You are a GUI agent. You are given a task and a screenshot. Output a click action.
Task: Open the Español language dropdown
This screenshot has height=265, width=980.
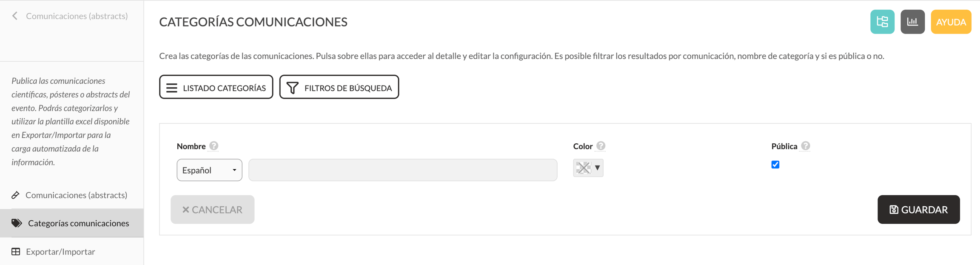(x=209, y=170)
